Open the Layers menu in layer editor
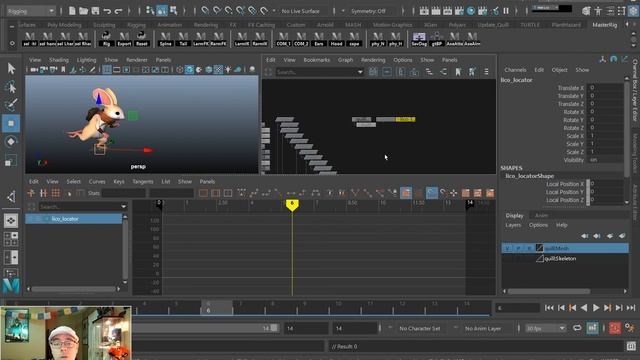Screen dimensions: 640x360 pos(513,225)
